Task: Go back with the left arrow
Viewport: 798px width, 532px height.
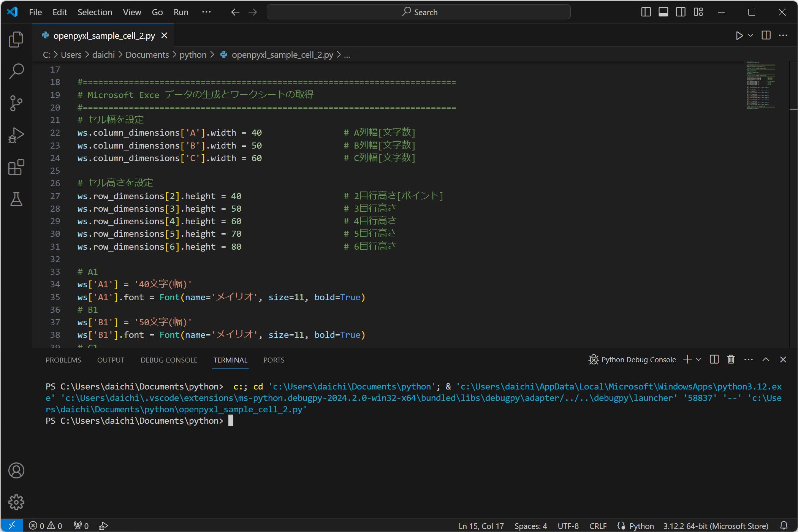Action: [235, 12]
